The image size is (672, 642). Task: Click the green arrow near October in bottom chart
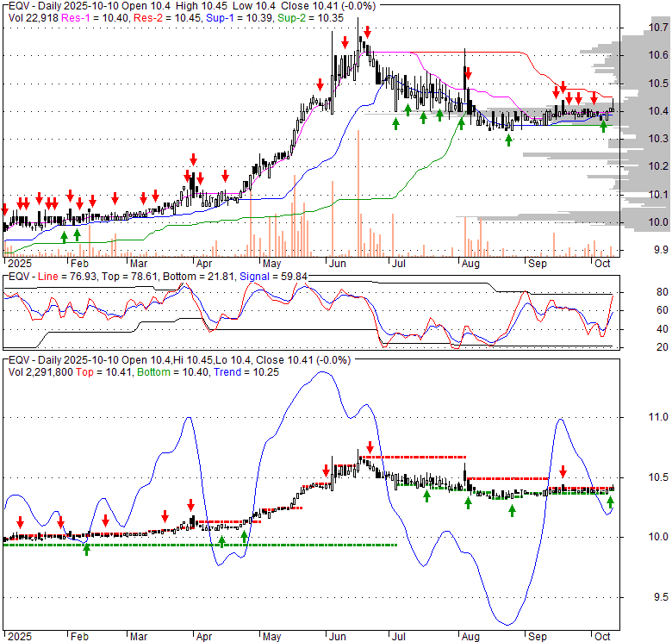tap(611, 501)
